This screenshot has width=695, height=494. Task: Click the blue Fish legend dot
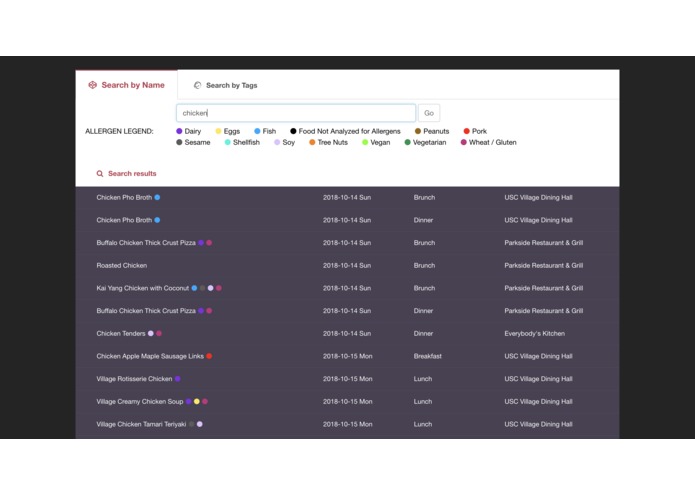click(x=257, y=131)
